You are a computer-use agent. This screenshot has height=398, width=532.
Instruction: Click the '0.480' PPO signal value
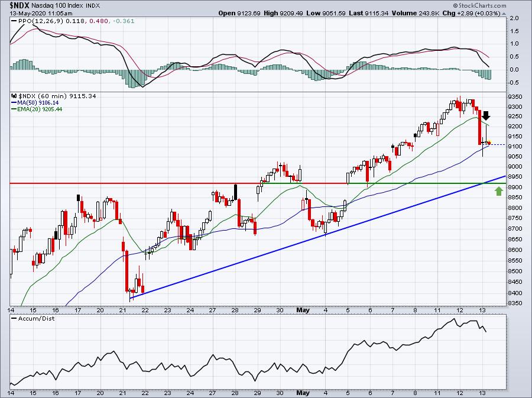point(99,21)
